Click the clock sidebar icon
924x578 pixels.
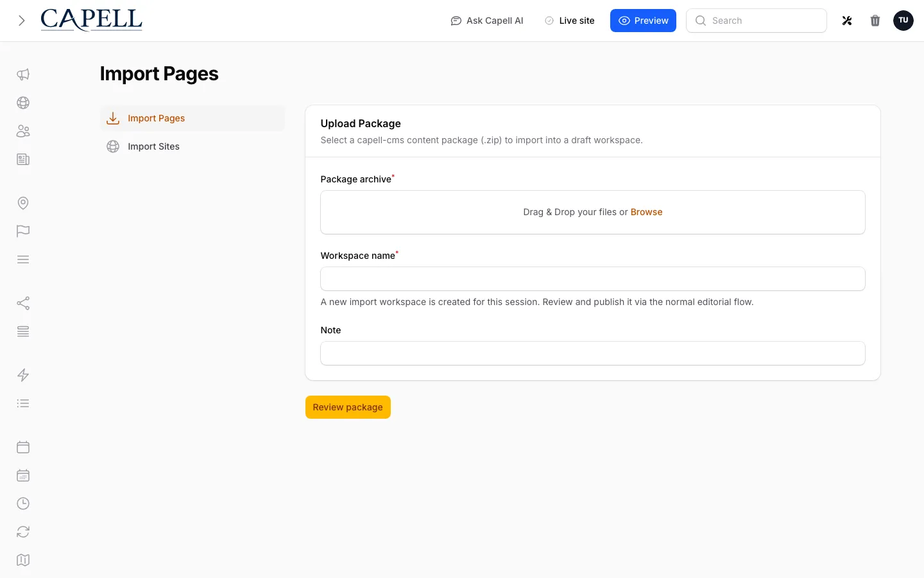tap(23, 504)
